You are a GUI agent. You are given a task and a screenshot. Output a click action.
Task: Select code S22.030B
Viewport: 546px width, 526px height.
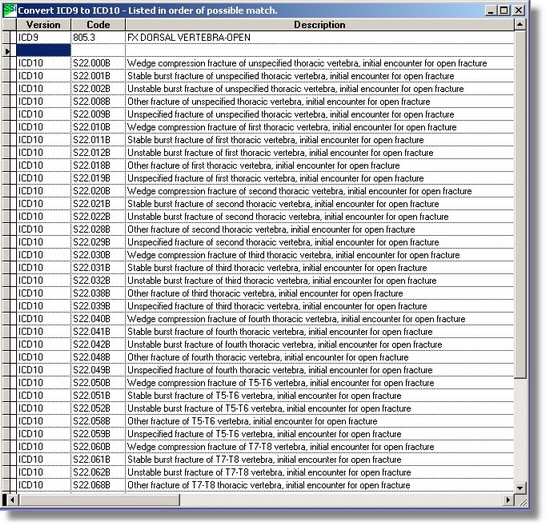pos(98,255)
